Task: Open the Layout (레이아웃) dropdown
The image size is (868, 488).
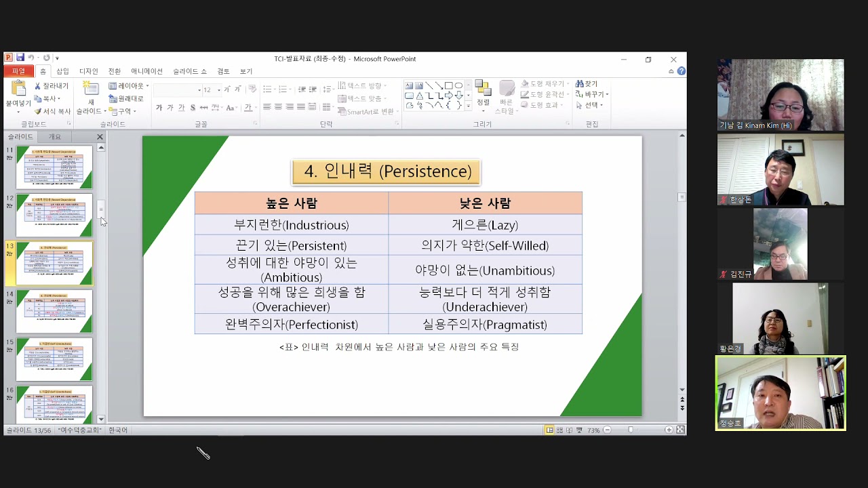Action: tap(129, 86)
